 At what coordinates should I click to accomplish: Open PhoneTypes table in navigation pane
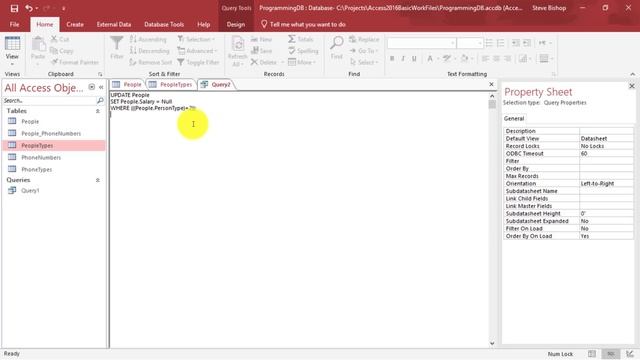[x=37, y=169]
